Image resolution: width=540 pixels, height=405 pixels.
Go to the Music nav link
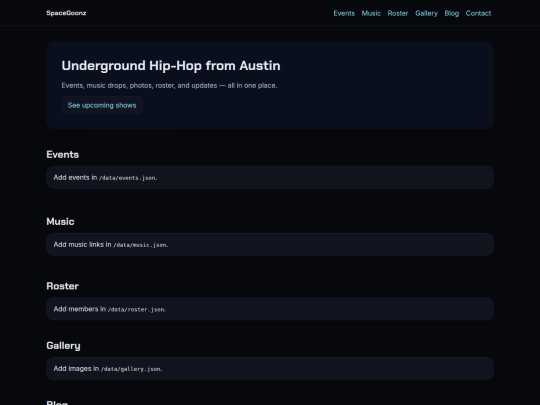coord(371,13)
